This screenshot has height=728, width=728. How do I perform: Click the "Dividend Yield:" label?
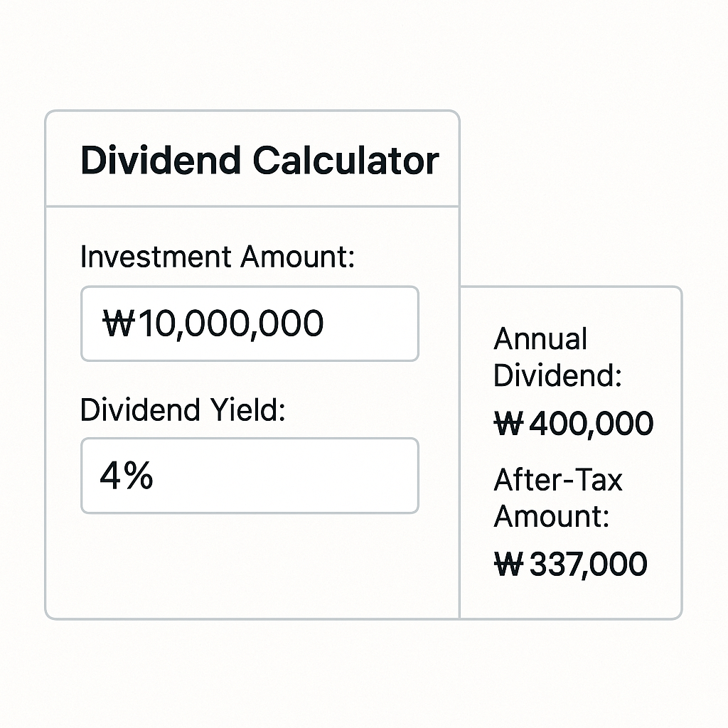click(183, 410)
